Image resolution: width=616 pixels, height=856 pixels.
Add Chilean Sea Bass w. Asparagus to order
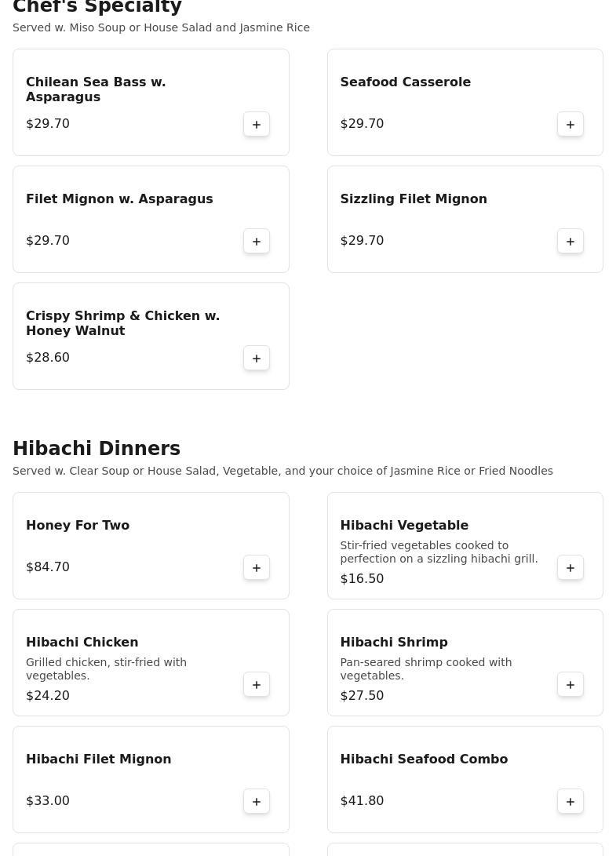(256, 125)
